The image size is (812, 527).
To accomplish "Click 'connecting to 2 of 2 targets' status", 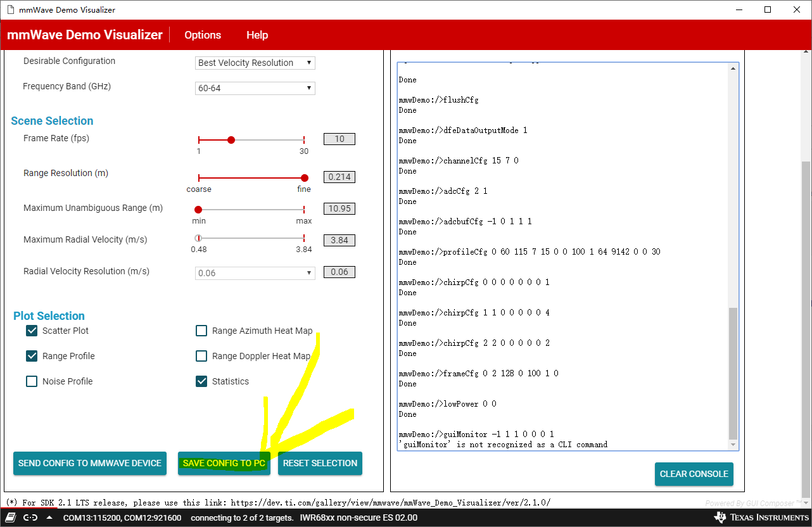I will pos(241,517).
